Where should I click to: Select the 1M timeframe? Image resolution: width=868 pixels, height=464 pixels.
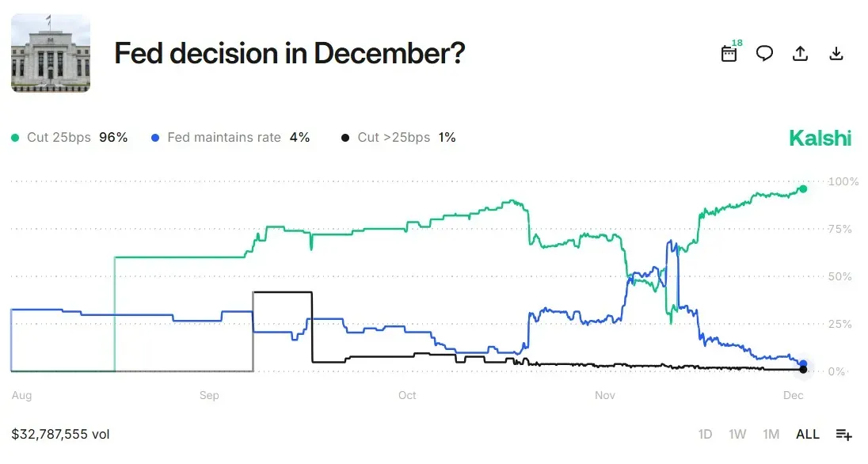(771, 434)
